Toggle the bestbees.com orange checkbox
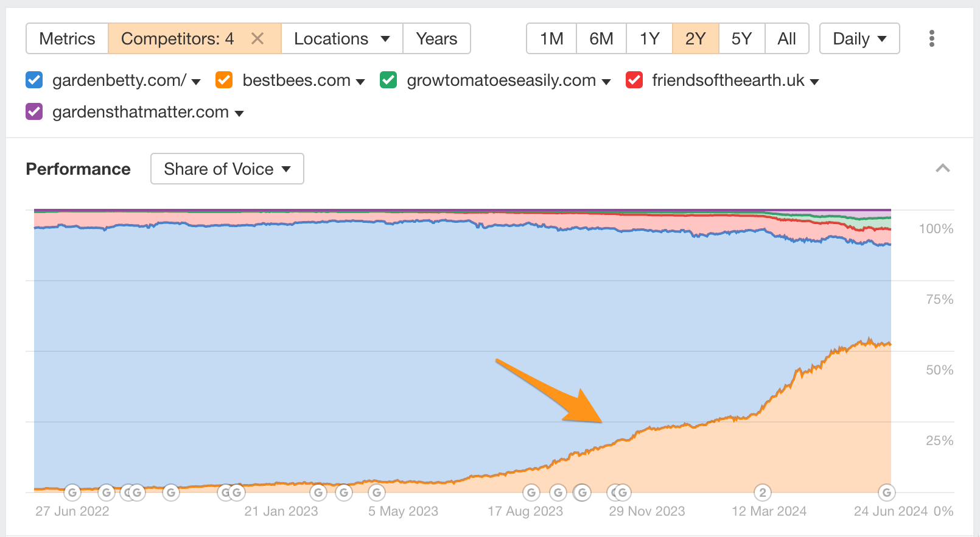This screenshot has width=980, height=537. 224,80
